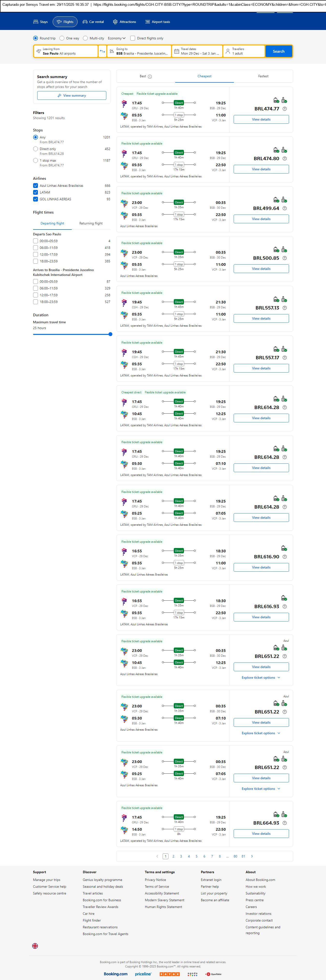Click the calendar icon in Travel dates field

(176, 51)
